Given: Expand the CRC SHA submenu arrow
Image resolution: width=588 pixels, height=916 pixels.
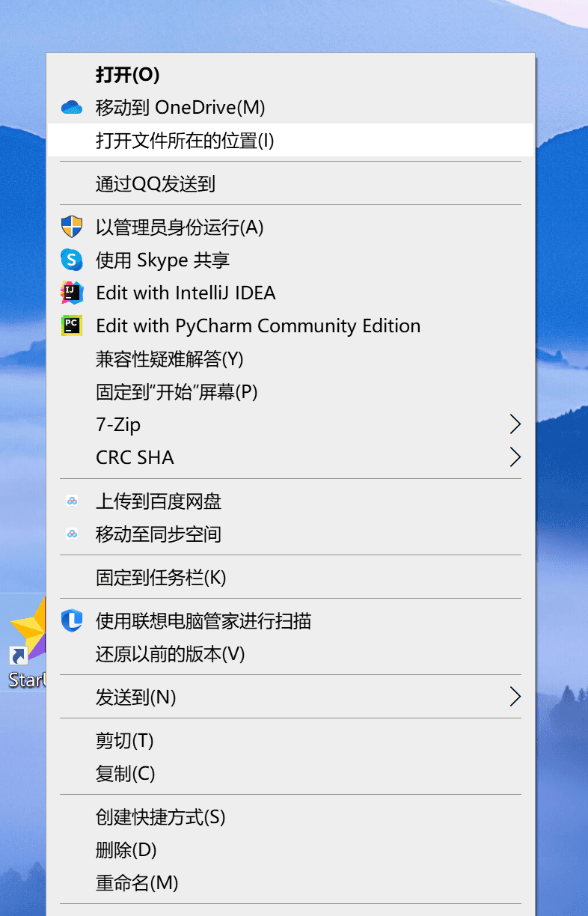Looking at the screenshot, I should 515,457.
